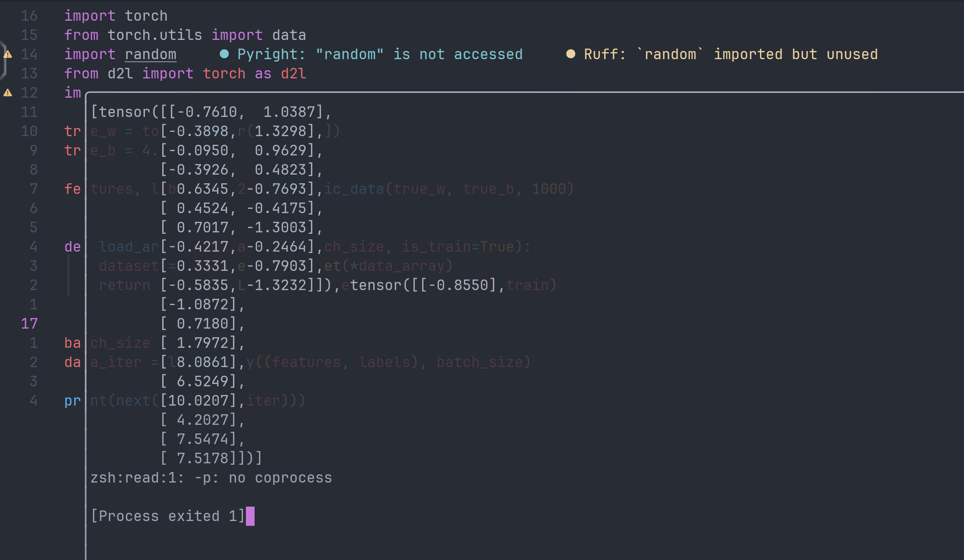Click the teal Pyright diagnostic dot
Image resolution: width=964 pixels, height=560 pixels.
[x=224, y=54]
